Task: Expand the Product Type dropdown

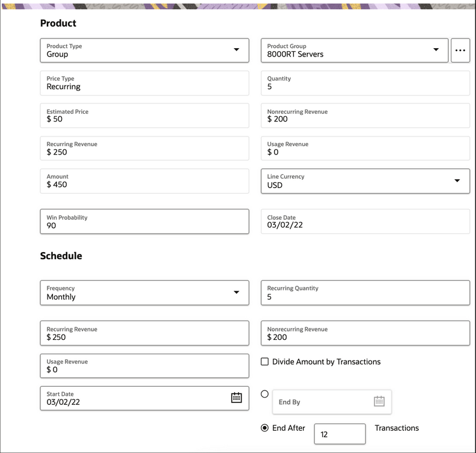Action: coord(236,50)
